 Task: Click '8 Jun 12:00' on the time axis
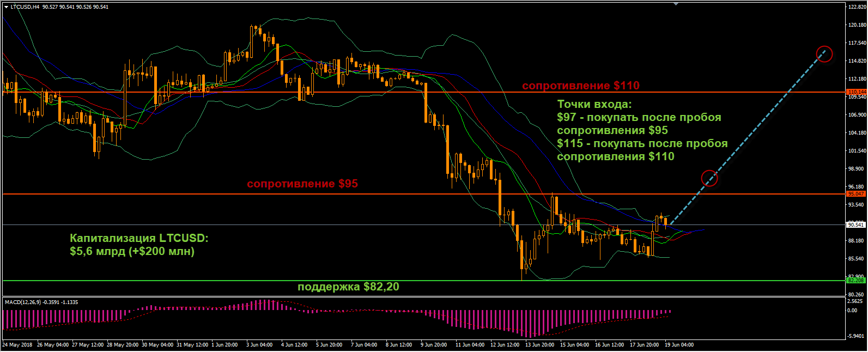coord(399,345)
